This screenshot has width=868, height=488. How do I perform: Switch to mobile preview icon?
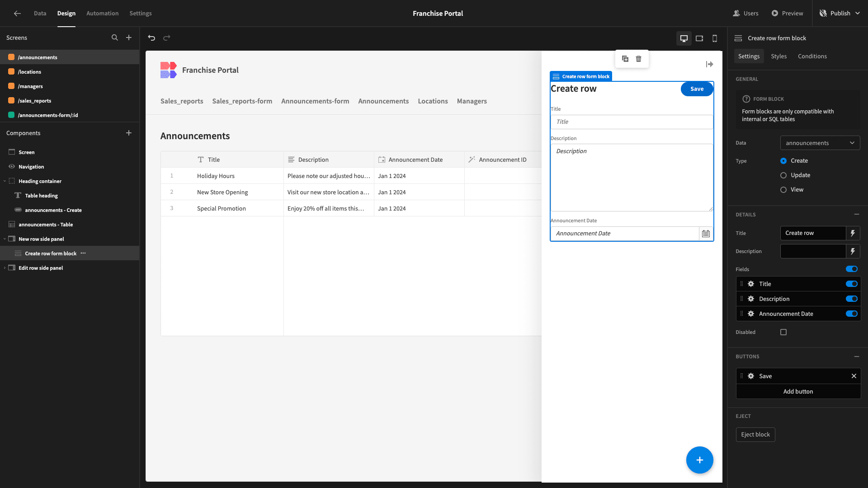tap(715, 38)
